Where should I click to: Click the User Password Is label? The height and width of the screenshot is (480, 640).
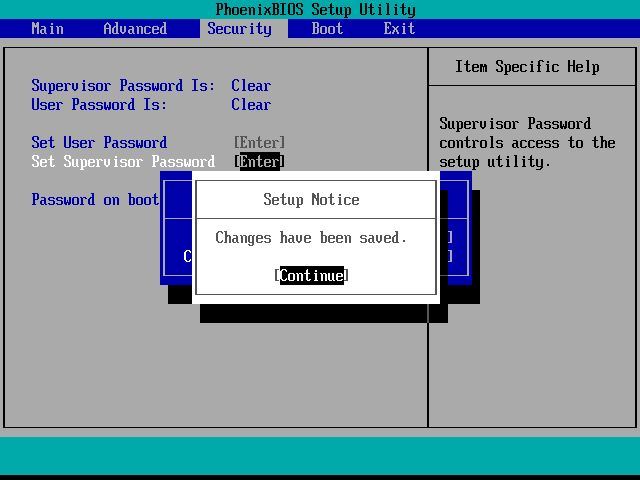(x=99, y=104)
